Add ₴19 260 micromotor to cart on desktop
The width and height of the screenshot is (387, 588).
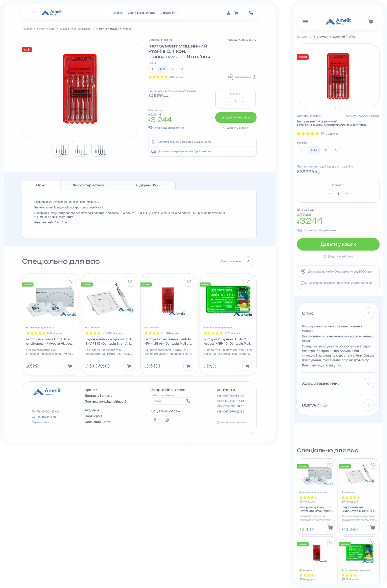[x=129, y=366]
